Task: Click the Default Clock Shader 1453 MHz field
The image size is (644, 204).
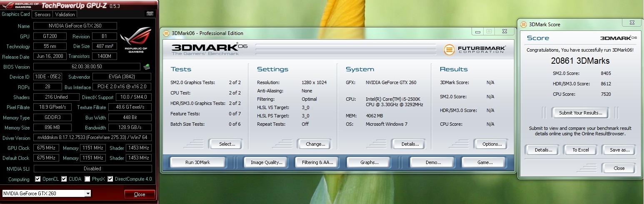Action: pyautogui.click(x=139, y=158)
